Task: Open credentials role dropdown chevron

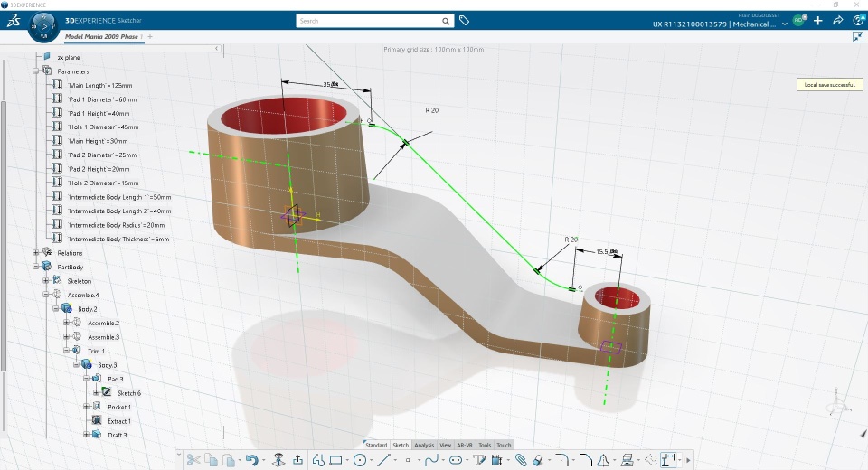Action: [x=785, y=23]
